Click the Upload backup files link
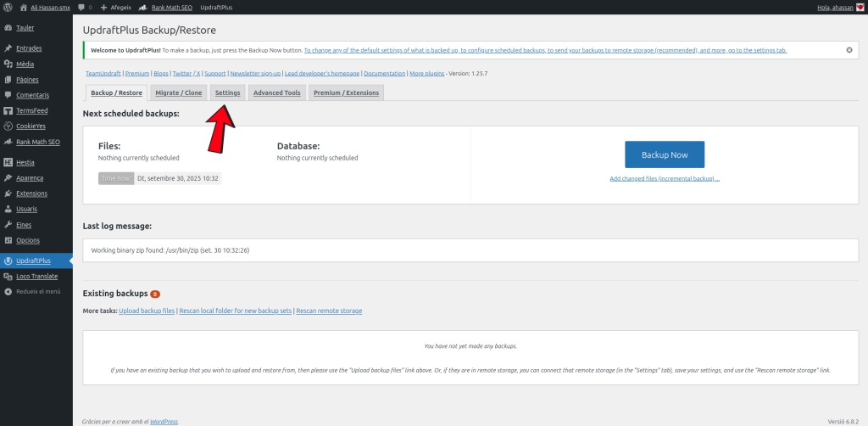The width and height of the screenshot is (868, 426). tap(147, 311)
